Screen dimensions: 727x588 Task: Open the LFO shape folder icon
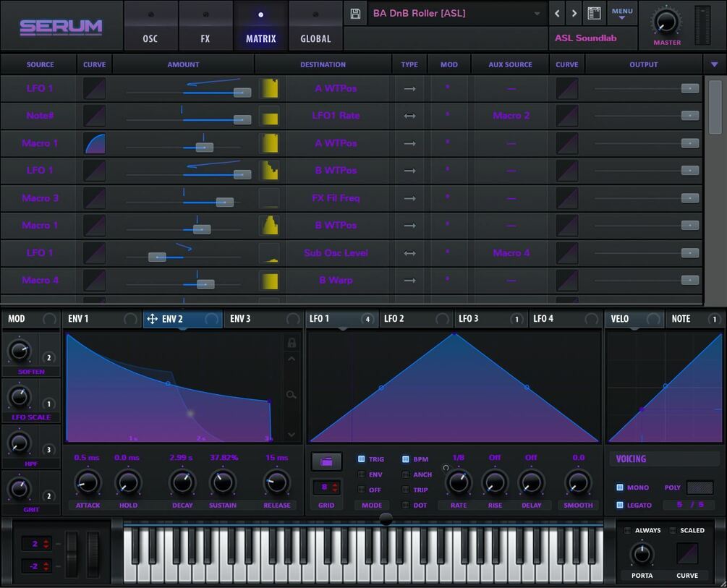tap(326, 461)
